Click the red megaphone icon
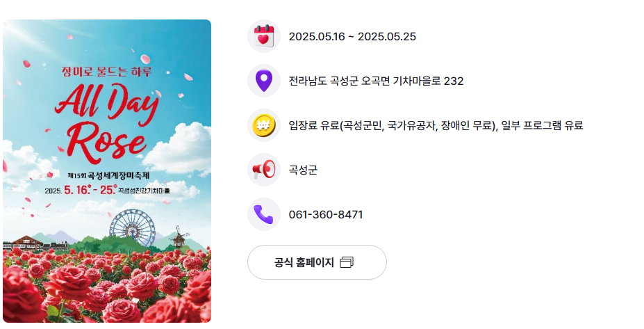Screen dimensions: 644x329 point(264,170)
